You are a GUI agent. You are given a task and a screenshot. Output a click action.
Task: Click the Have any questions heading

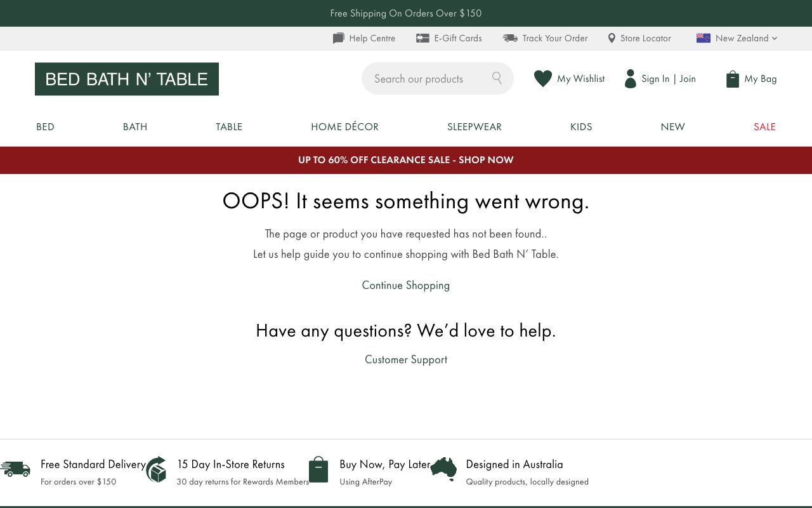click(x=406, y=330)
